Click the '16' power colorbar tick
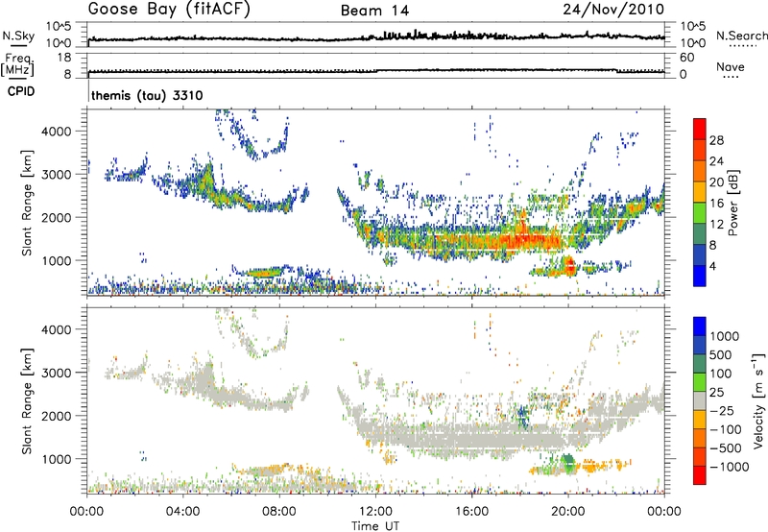This screenshot has width=768, height=532. [716, 204]
